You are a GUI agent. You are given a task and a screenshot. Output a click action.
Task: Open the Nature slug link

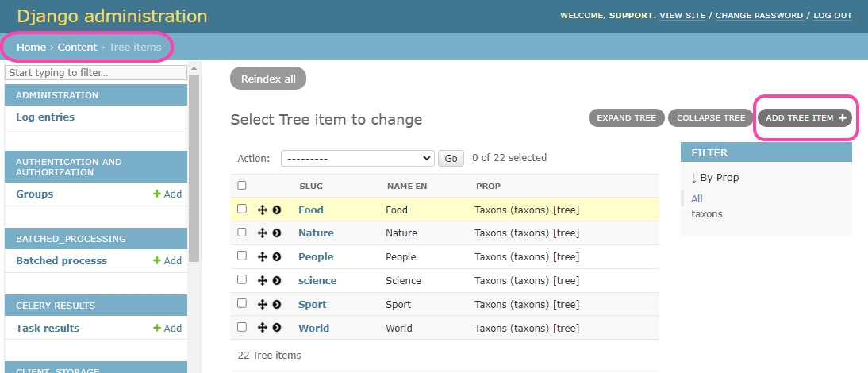pyautogui.click(x=316, y=233)
